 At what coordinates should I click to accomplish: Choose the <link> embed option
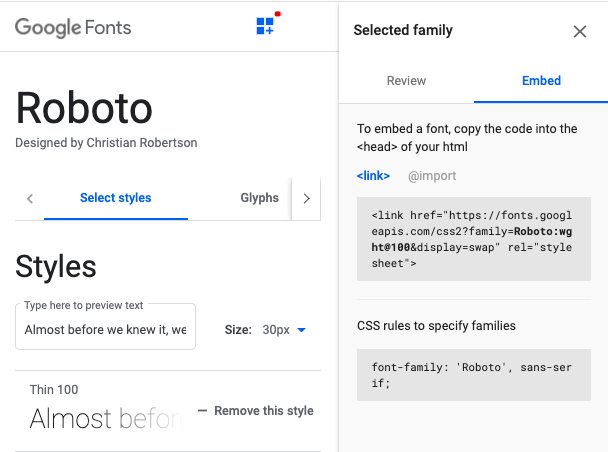click(373, 176)
